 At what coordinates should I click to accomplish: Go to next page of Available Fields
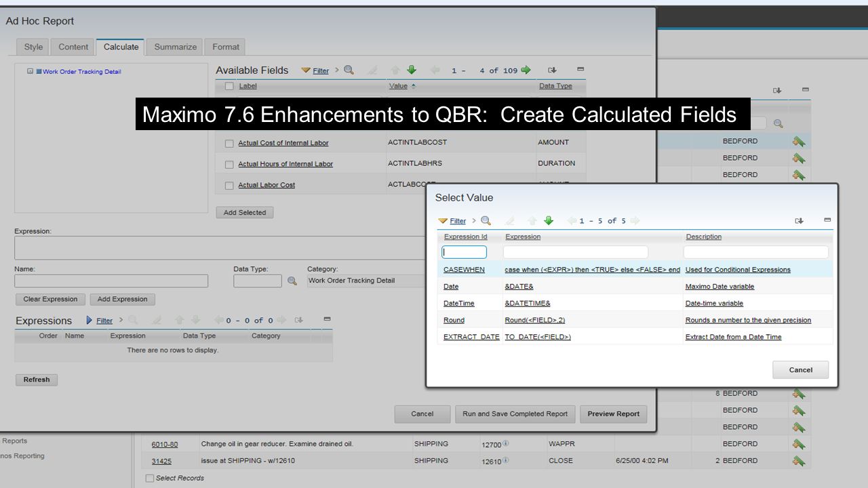526,70
